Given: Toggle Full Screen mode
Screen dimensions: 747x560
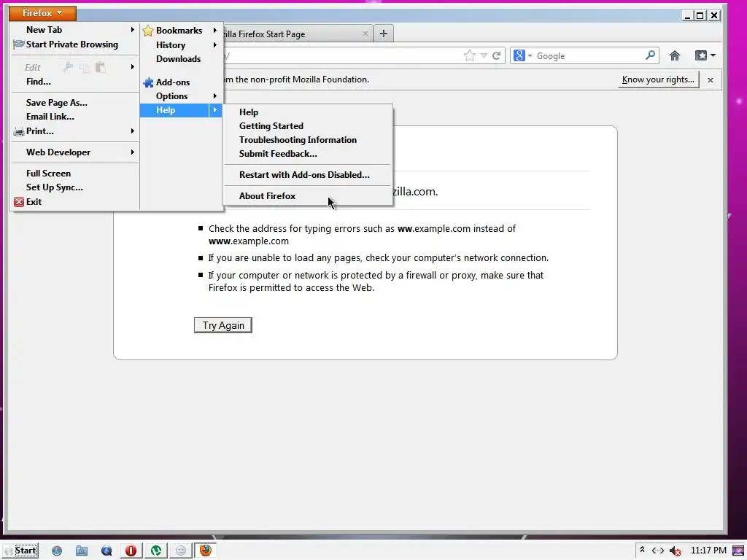Looking at the screenshot, I should [48, 174].
